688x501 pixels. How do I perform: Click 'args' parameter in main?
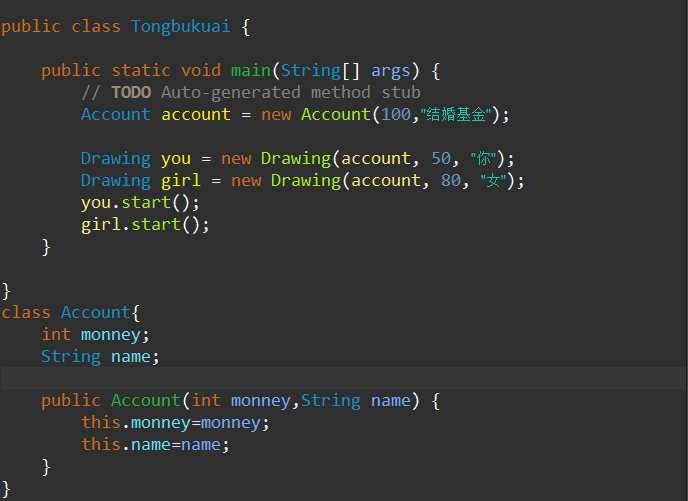(x=391, y=71)
